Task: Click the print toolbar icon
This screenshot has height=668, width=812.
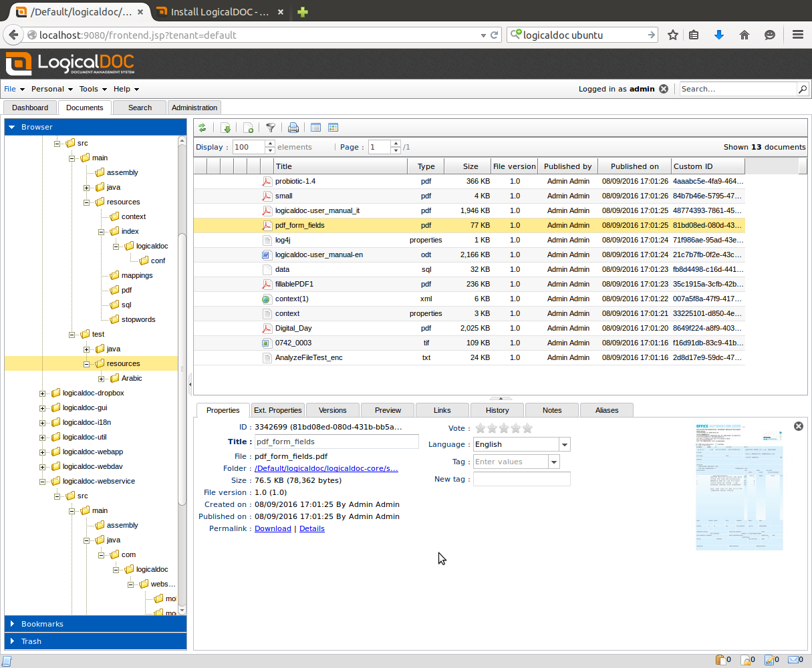Action: pyautogui.click(x=293, y=128)
